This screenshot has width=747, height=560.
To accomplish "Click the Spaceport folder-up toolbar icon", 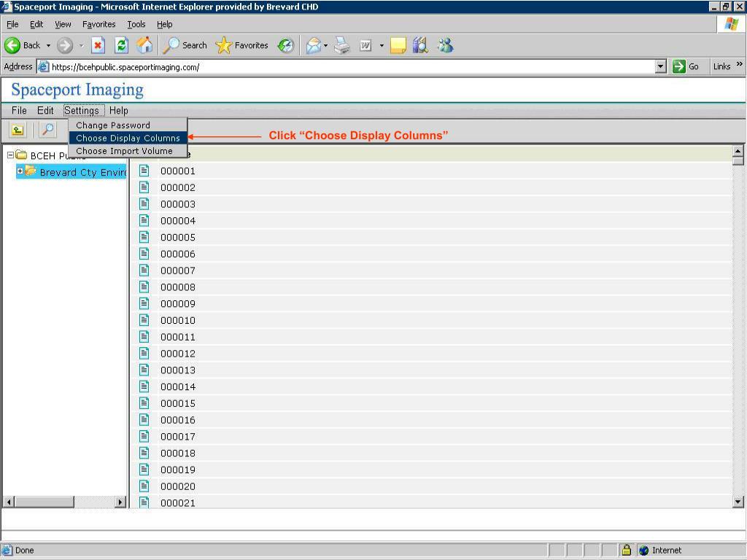I will point(18,130).
